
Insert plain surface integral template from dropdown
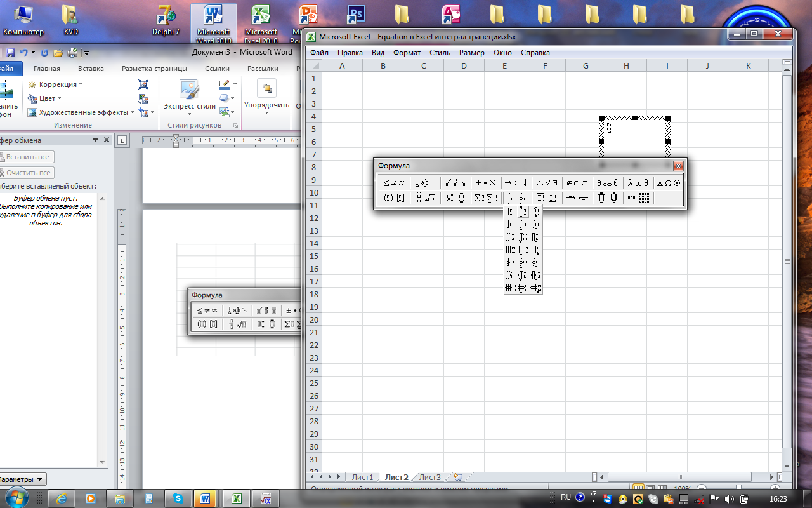click(511, 276)
